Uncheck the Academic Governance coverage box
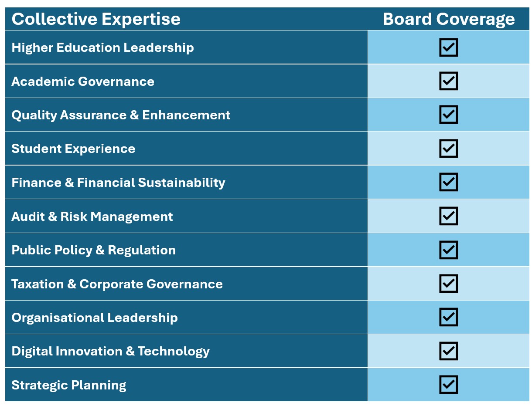The height and width of the screenshot is (406, 532). point(448,81)
